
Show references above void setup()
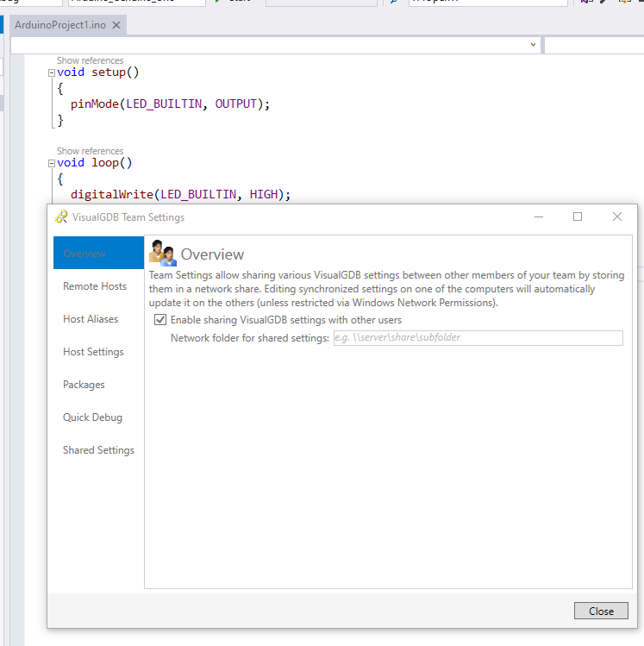[91, 60]
